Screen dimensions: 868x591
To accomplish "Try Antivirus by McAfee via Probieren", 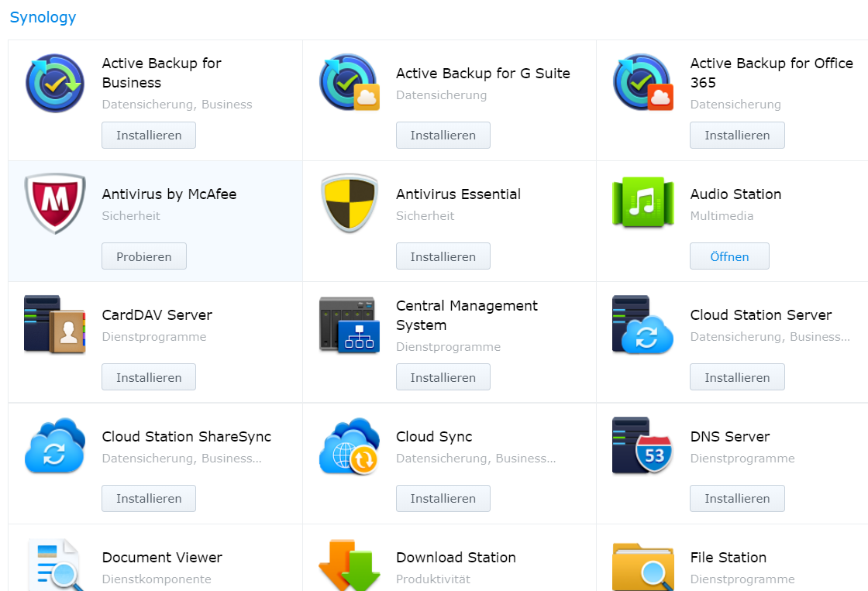I will click(x=144, y=256).
